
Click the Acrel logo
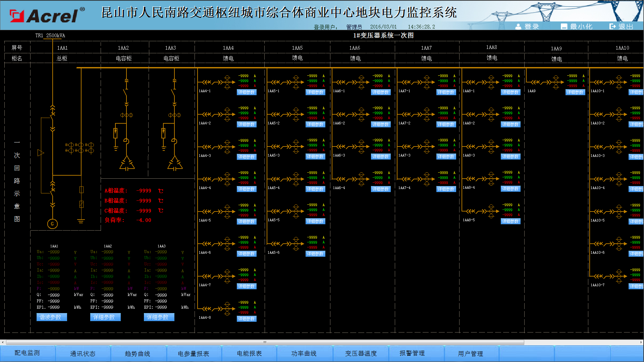[x=47, y=15]
